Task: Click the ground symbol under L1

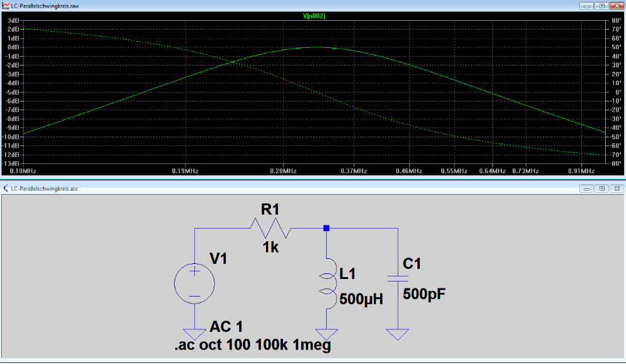Action: (x=327, y=334)
